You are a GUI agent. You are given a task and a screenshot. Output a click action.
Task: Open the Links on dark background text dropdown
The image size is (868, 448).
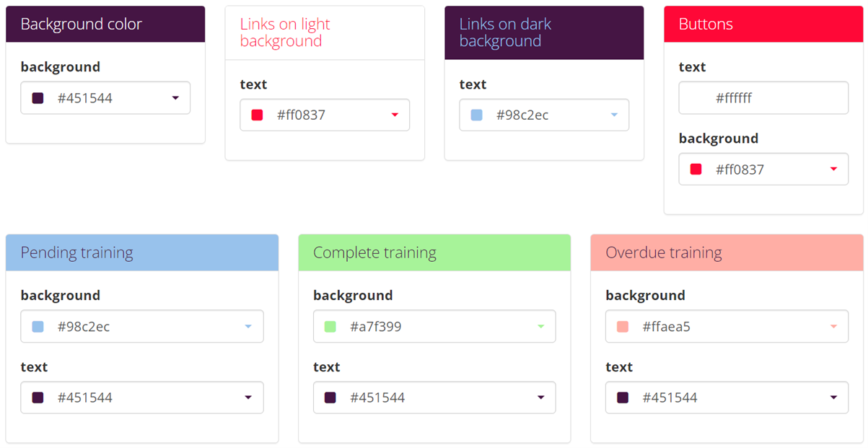614,115
